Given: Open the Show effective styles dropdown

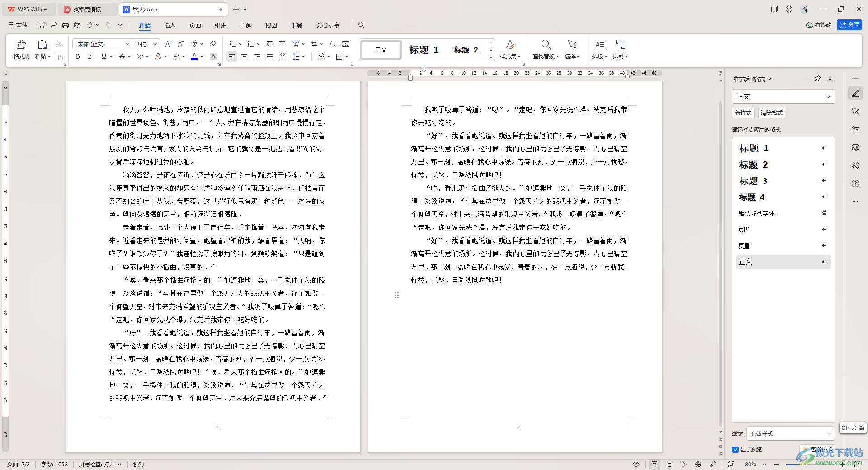Looking at the screenshot, I should coord(790,433).
